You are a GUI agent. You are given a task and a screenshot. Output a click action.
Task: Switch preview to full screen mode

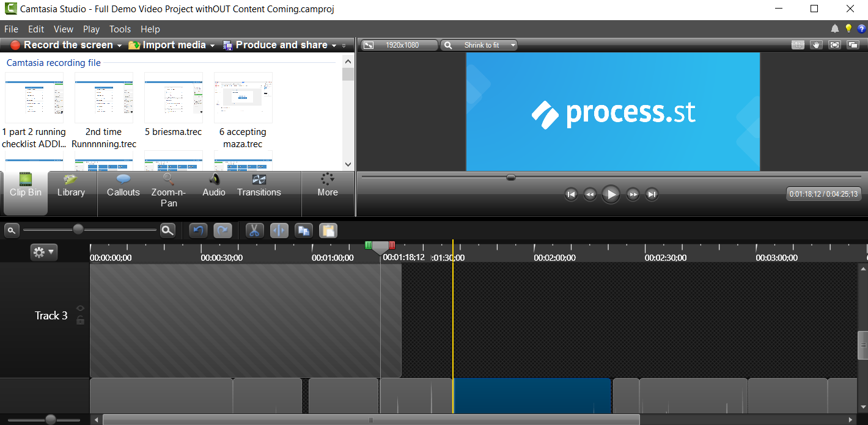pos(835,45)
